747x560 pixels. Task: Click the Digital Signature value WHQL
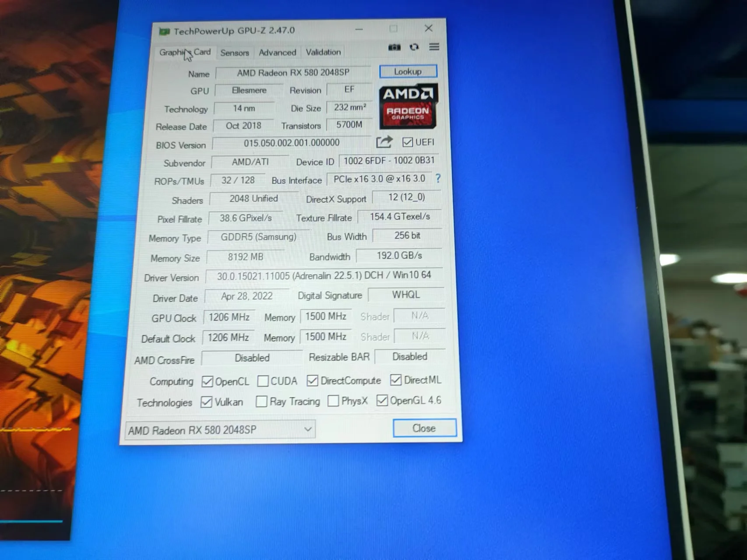pos(406,295)
